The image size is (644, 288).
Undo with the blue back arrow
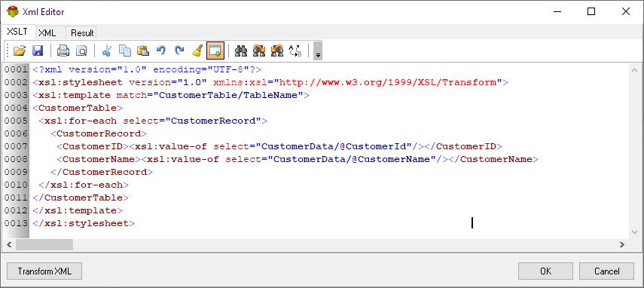(161, 51)
